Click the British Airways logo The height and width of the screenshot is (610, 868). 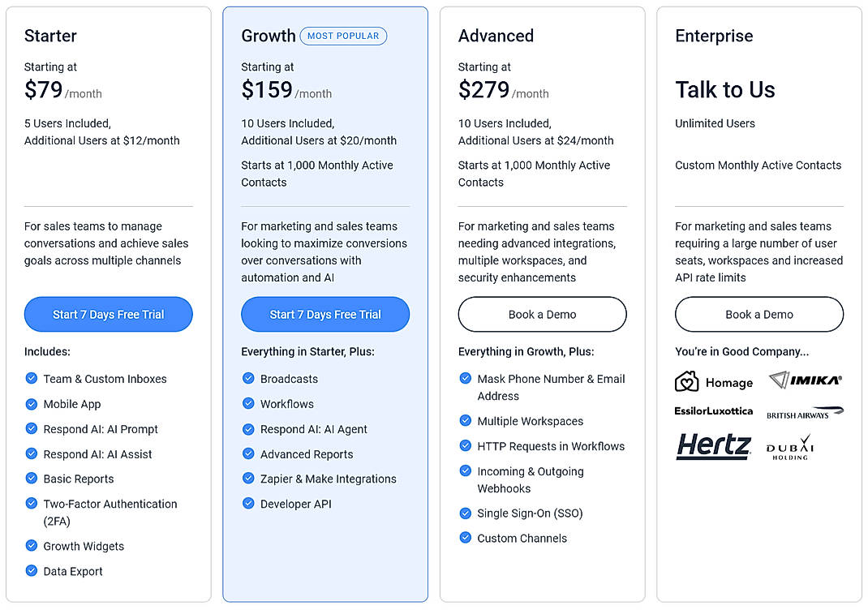pos(806,412)
